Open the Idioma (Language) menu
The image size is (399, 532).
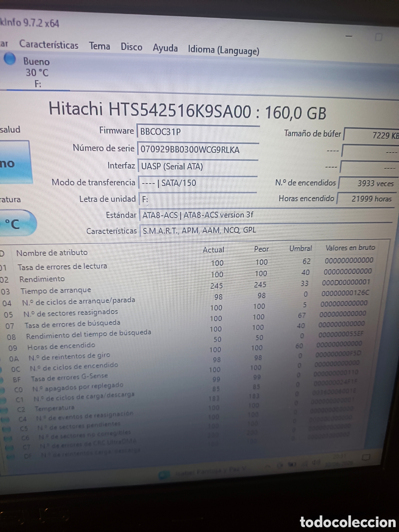pyautogui.click(x=223, y=50)
